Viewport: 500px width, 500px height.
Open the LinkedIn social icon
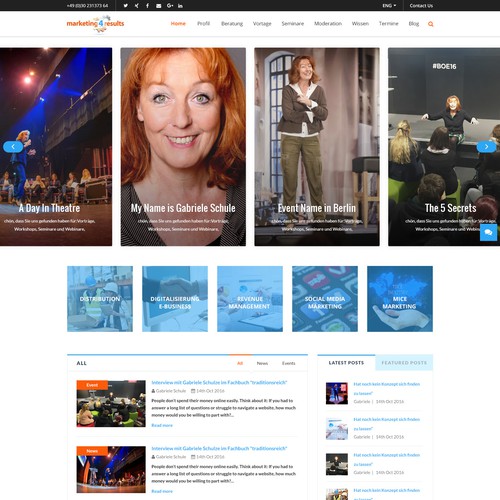click(x=180, y=6)
